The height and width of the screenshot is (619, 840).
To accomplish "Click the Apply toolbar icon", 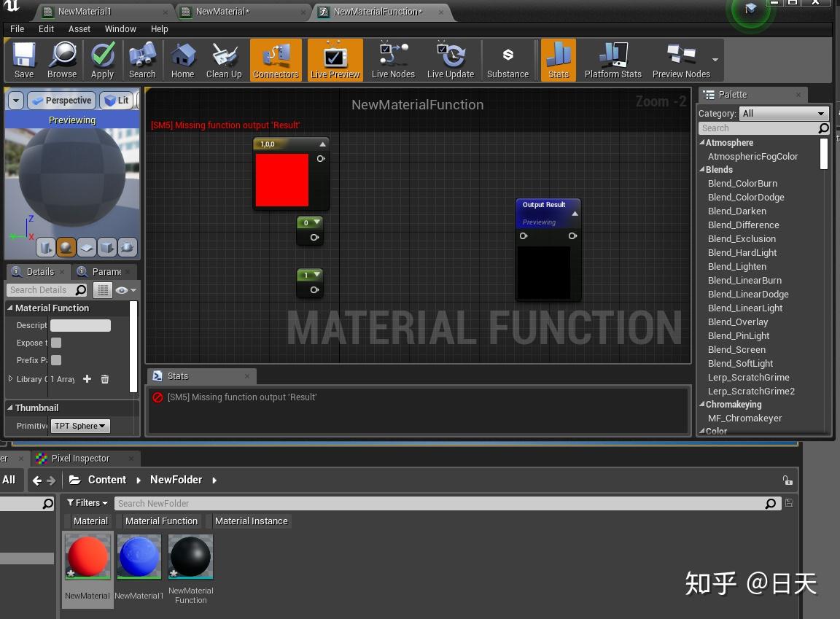I will tap(102, 60).
